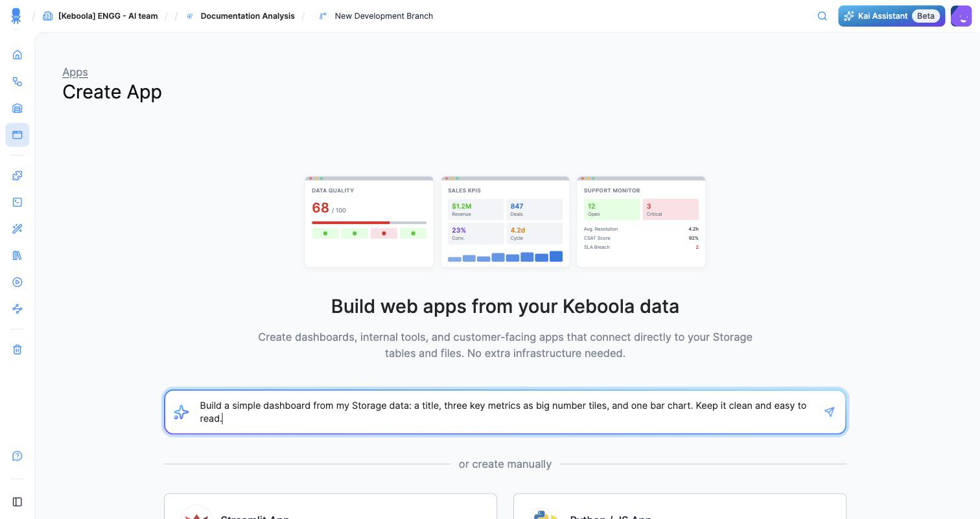This screenshot has width=980, height=519.
Task: Go back via the Apps link
Action: [75, 72]
